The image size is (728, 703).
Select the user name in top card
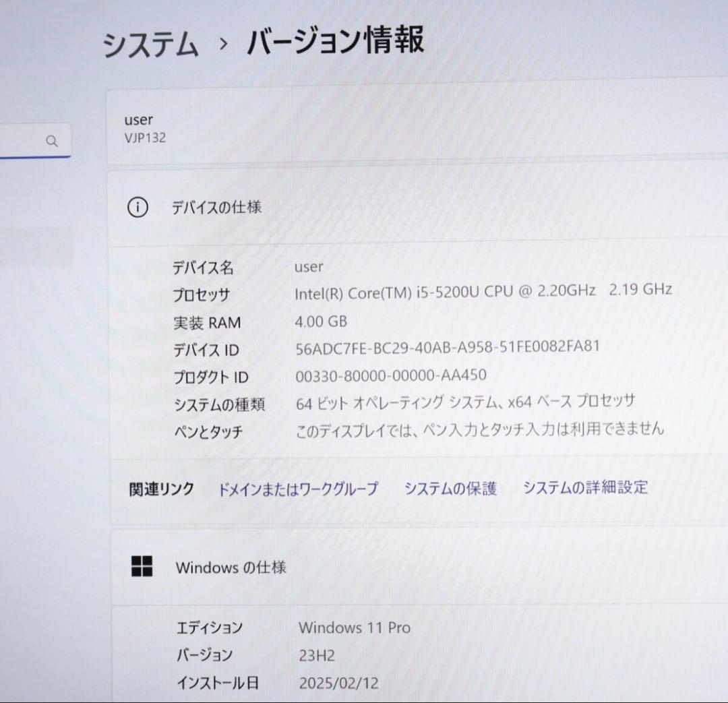tap(138, 120)
